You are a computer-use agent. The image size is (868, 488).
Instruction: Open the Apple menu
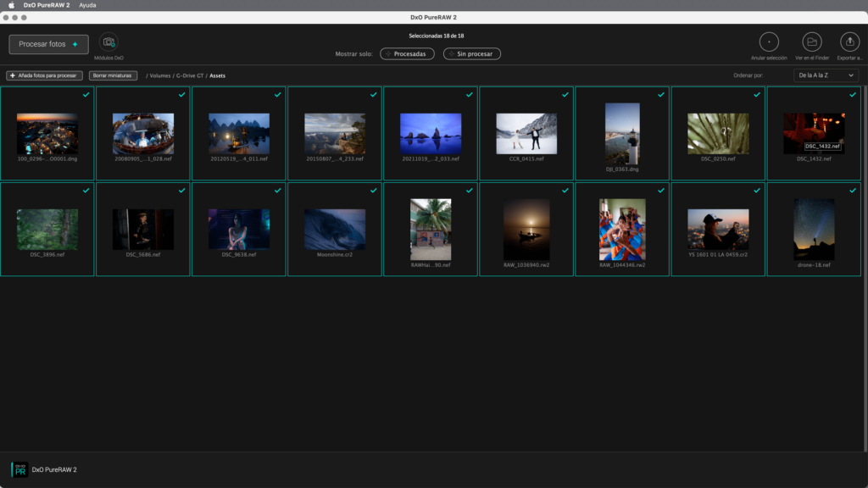(x=11, y=5)
